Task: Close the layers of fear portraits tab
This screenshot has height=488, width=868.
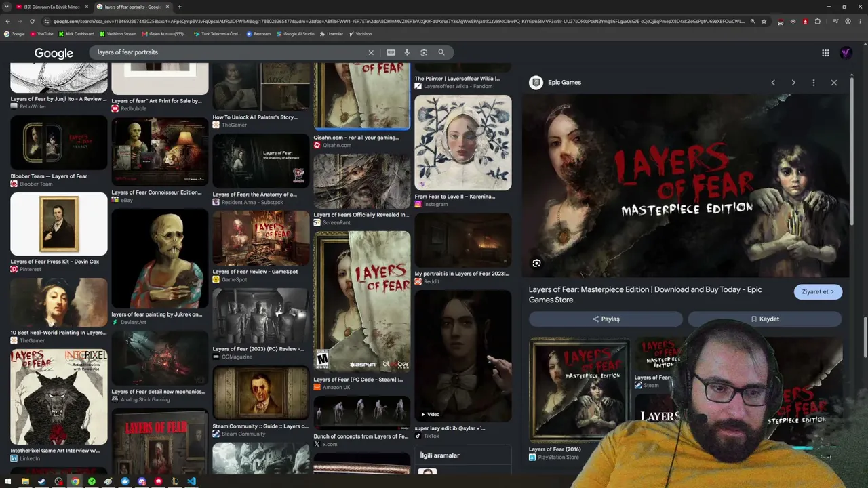Action: (x=167, y=7)
